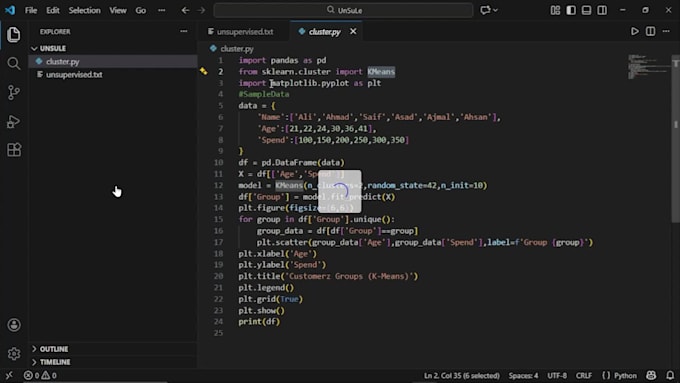Run the Python file with play button
This screenshot has height=383, width=680.
pyautogui.click(x=634, y=31)
